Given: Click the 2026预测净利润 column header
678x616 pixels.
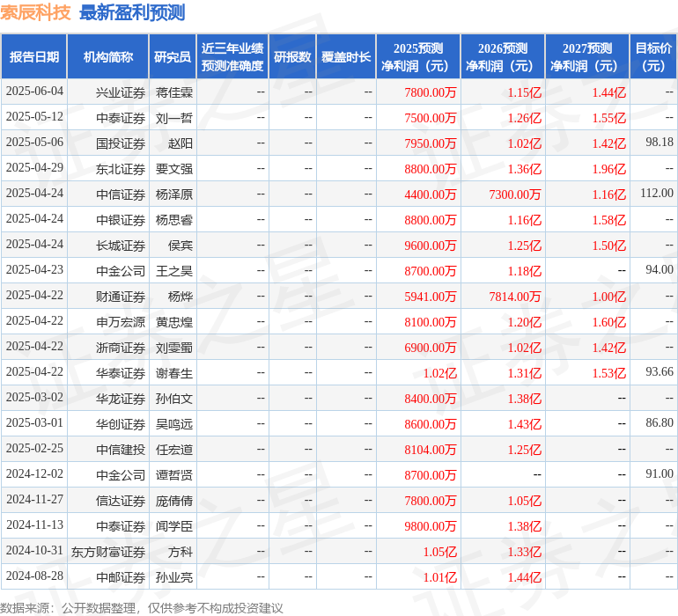Looking at the screenshot, I should tap(503, 57).
